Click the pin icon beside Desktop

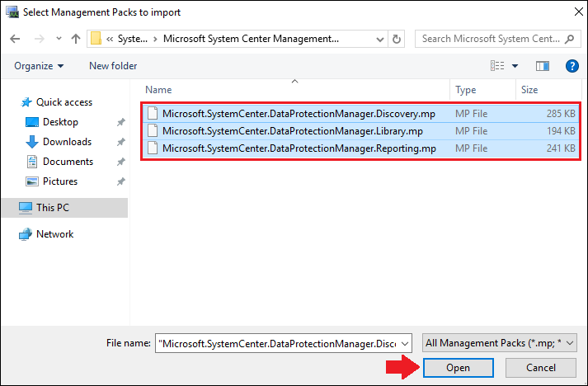pyautogui.click(x=120, y=122)
